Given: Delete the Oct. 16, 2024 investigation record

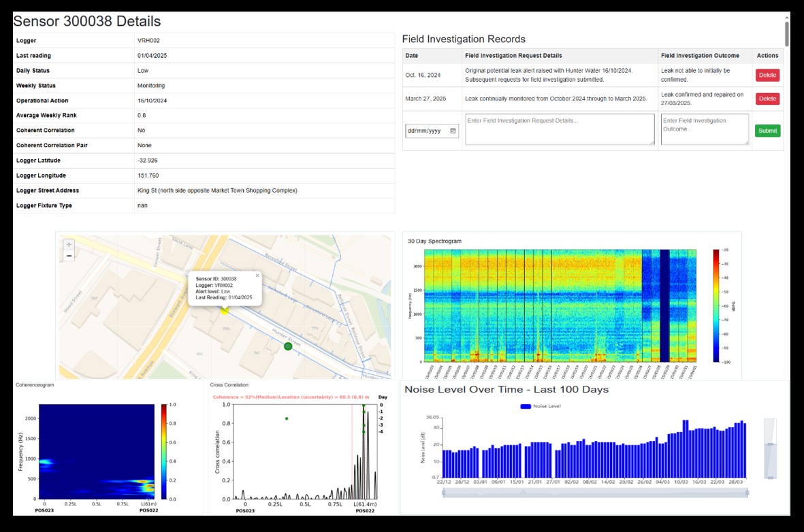Looking at the screenshot, I should [767, 76].
